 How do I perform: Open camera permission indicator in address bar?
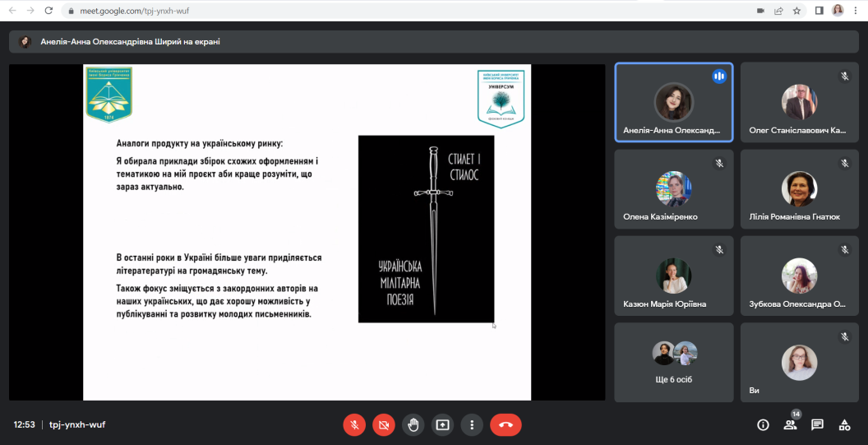760,11
